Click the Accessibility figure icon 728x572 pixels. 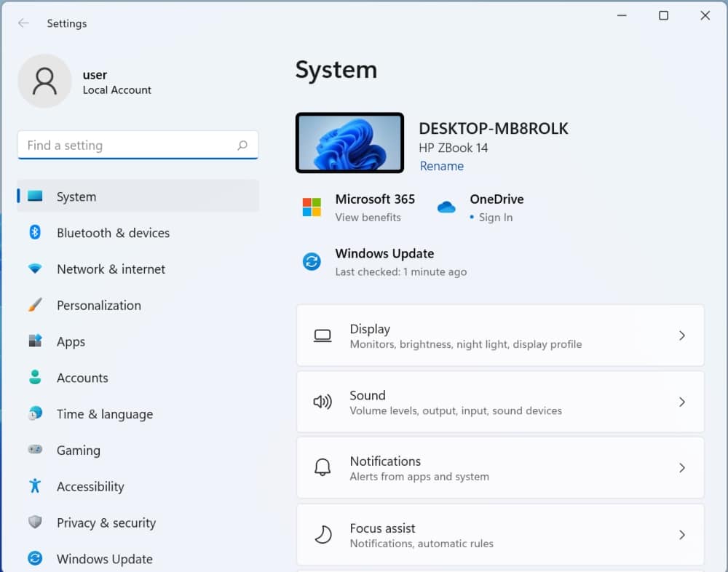tap(35, 485)
